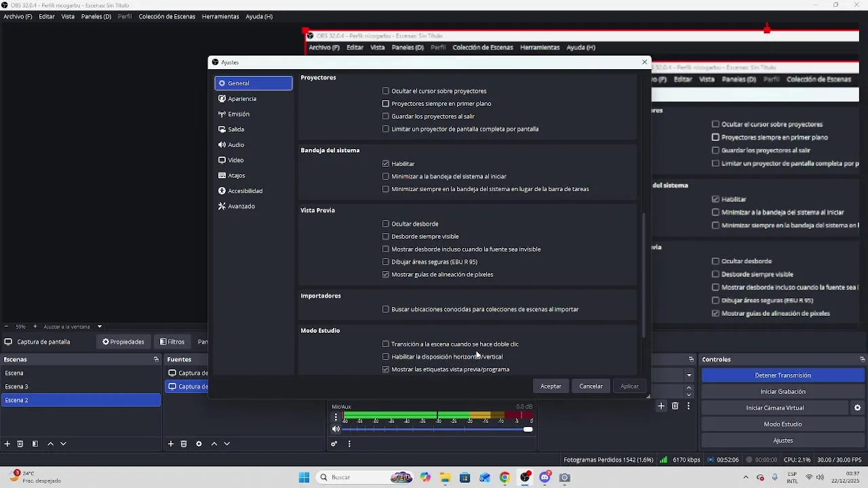The image size is (868, 488).
Task: Open audio mixer three-dot menu at bottom
Action: click(349, 444)
